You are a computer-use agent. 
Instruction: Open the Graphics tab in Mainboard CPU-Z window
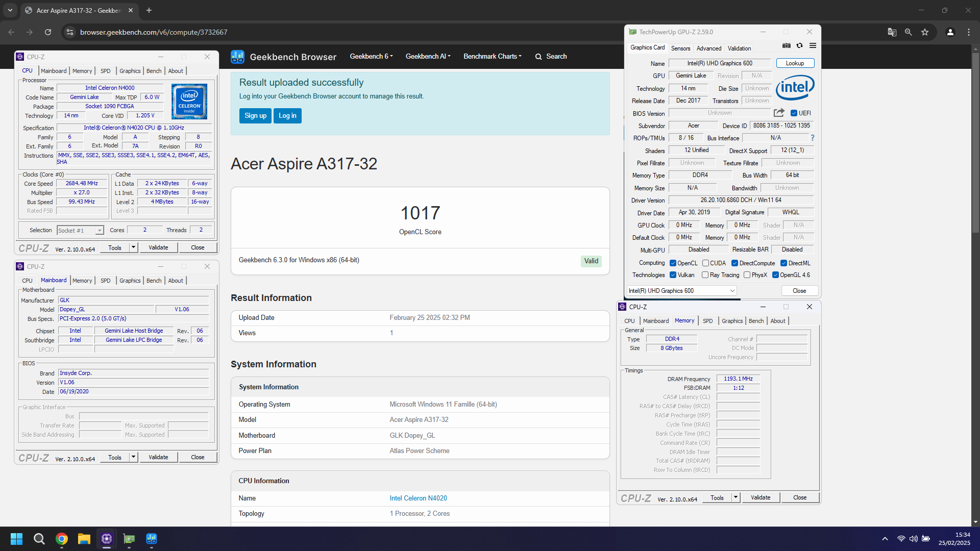point(130,281)
